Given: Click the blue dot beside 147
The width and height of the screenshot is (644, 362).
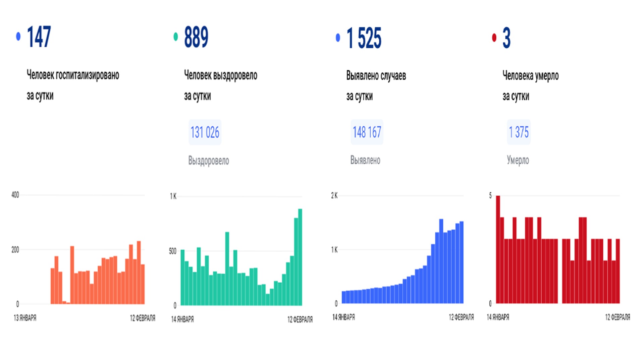Looking at the screenshot, I should point(18,36).
